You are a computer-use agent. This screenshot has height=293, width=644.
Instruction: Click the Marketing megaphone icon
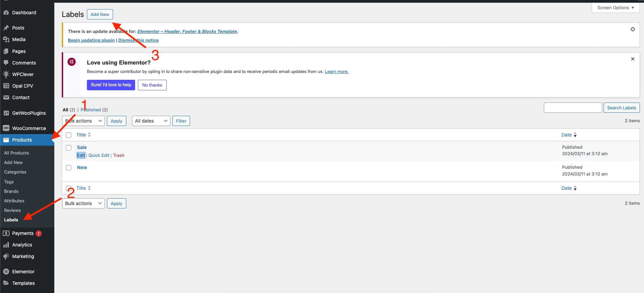(6, 256)
